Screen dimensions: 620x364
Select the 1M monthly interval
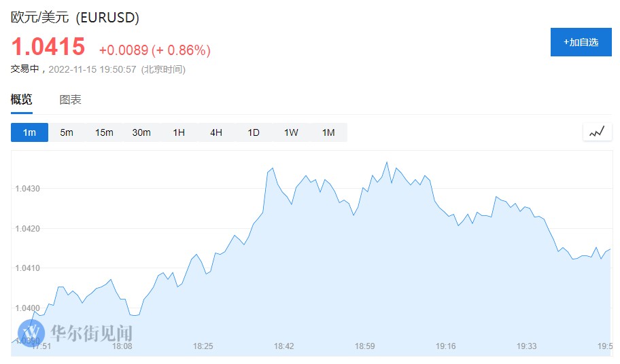[x=328, y=132]
